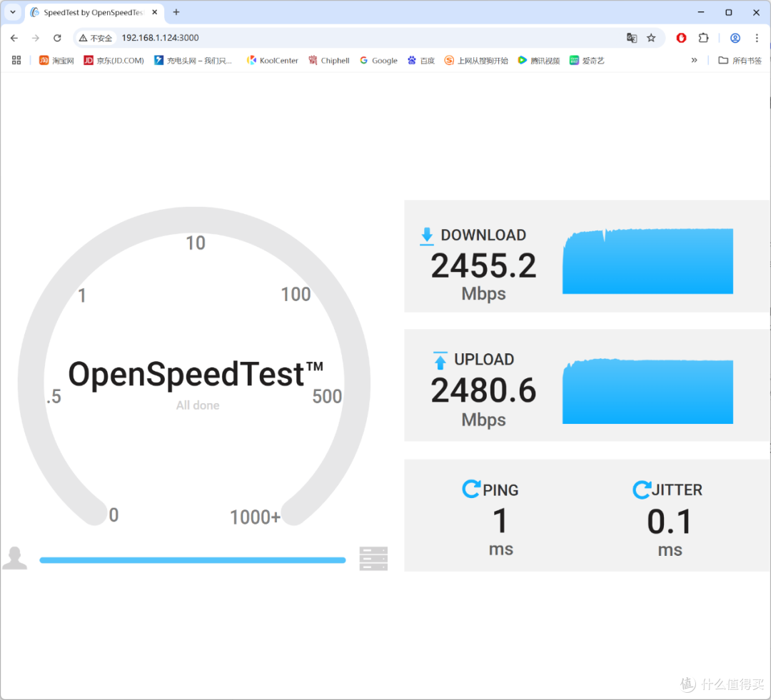Image resolution: width=771 pixels, height=700 pixels.
Task: Open the tab search dropdown arrow
Action: click(x=13, y=12)
